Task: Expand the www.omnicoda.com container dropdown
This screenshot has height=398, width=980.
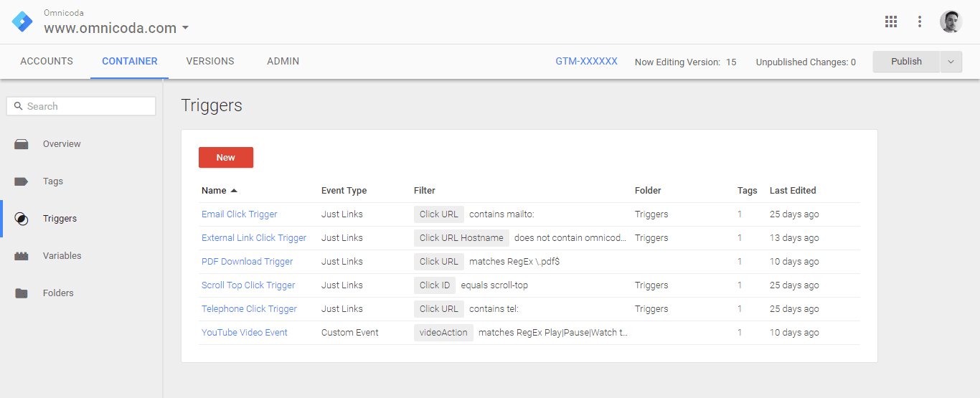Action: [186, 28]
